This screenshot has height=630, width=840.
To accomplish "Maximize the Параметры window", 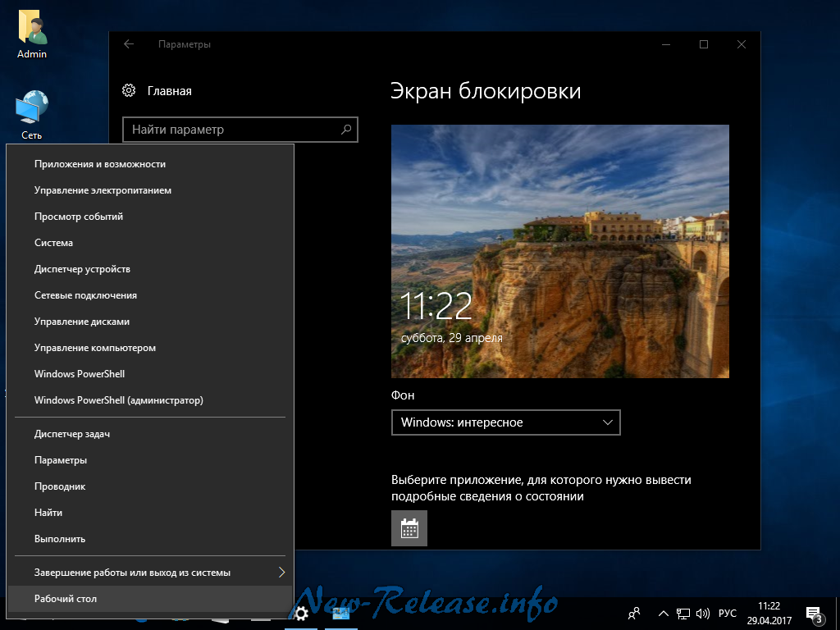I will (704, 44).
